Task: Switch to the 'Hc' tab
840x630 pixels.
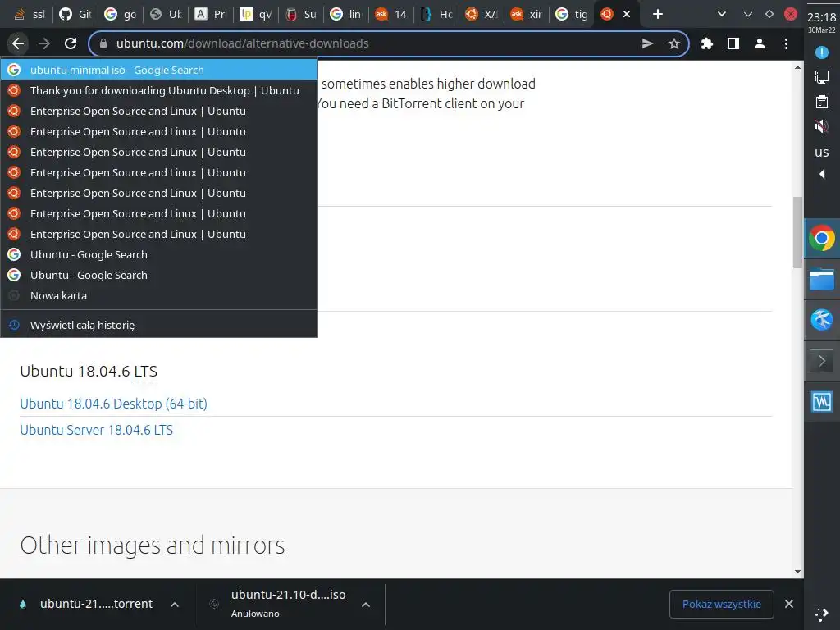Action: coord(436,15)
